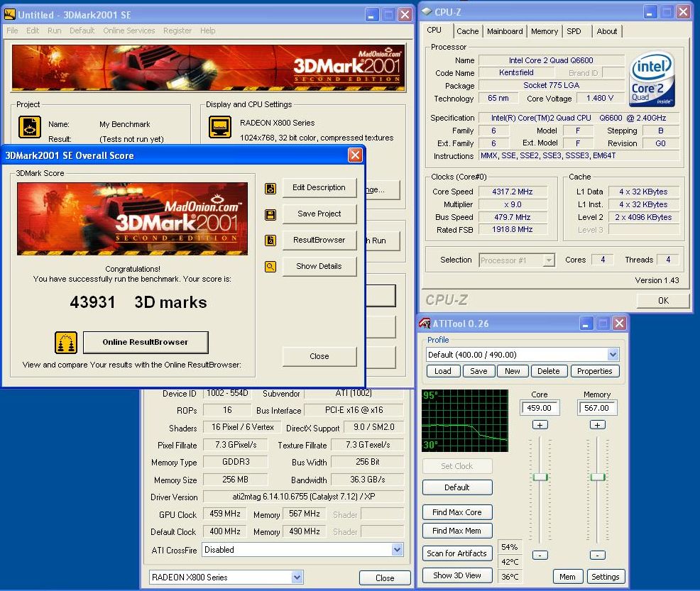Open the Help menu in 3DMark2001

pos(207,31)
